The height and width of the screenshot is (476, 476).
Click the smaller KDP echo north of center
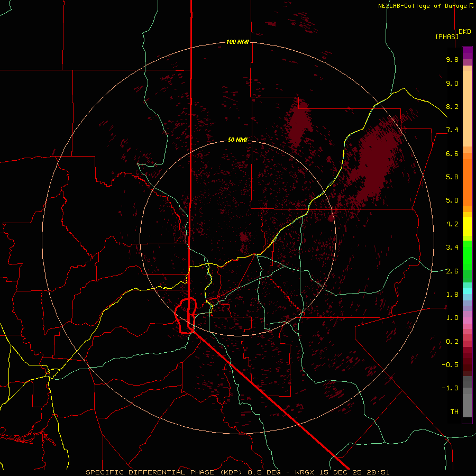(298, 124)
